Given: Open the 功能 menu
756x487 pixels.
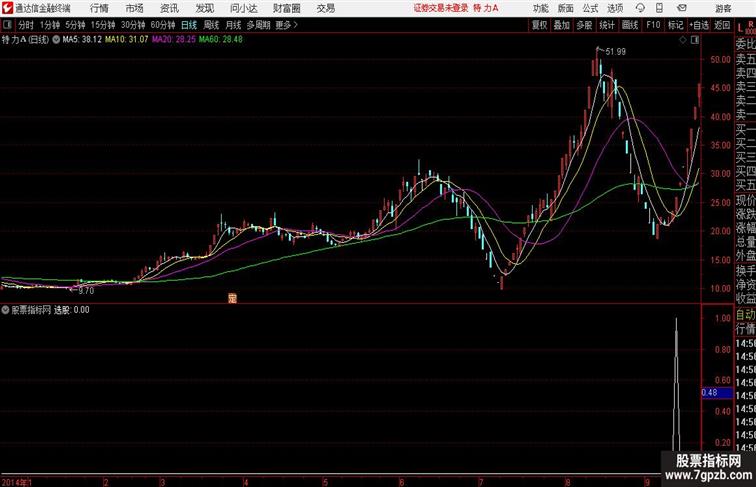Looking at the screenshot, I should tap(540, 8).
